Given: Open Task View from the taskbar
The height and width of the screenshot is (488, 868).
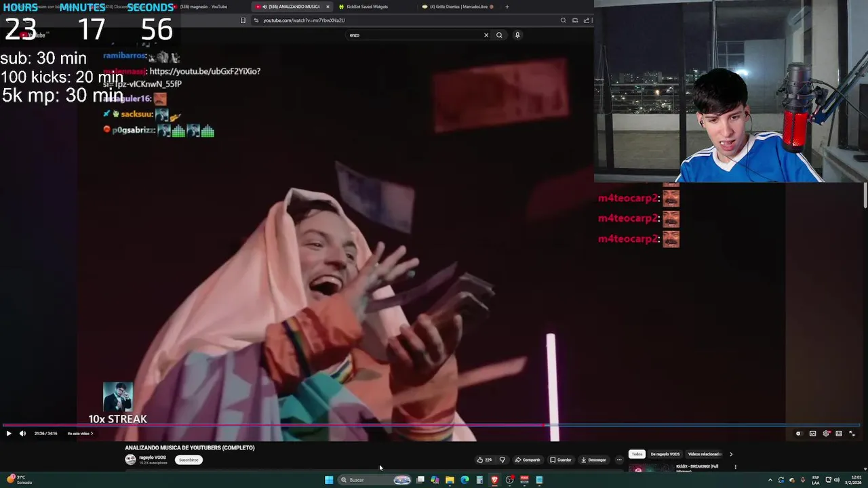Looking at the screenshot, I should 420,480.
